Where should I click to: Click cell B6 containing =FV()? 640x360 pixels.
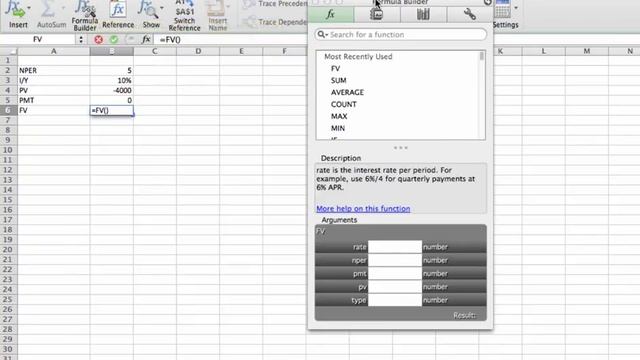[111, 110]
